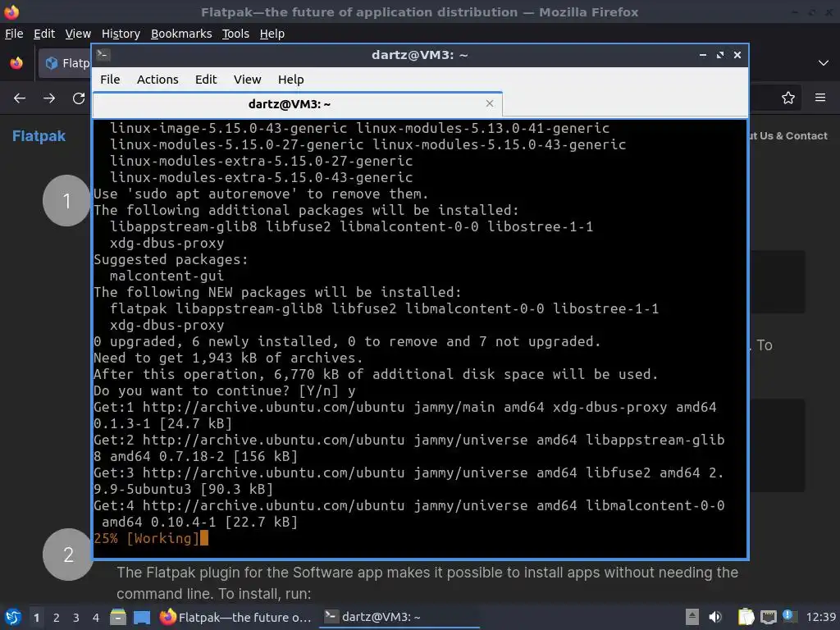The image size is (840, 630).
Task: Switch to workspace 1
Action: tap(36, 618)
